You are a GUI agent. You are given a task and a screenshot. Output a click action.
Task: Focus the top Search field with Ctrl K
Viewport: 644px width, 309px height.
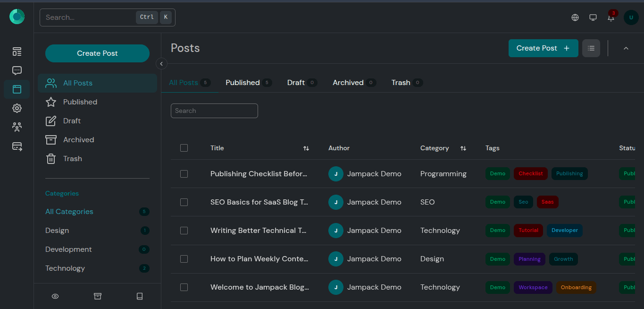pos(108,17)
